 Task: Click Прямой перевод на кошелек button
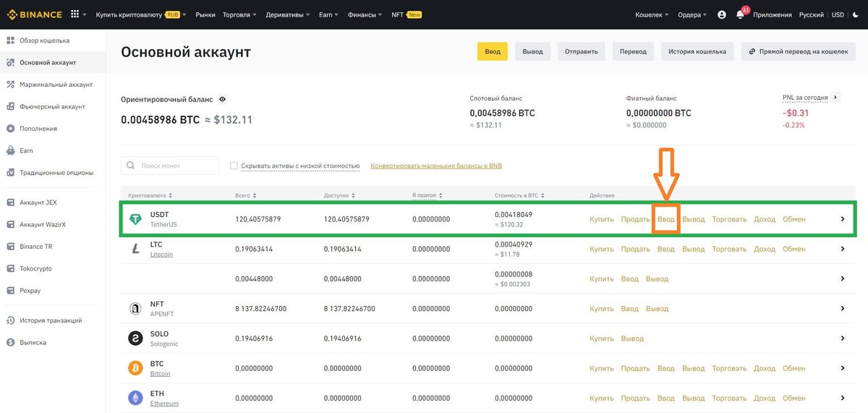(x=799, y=51)
